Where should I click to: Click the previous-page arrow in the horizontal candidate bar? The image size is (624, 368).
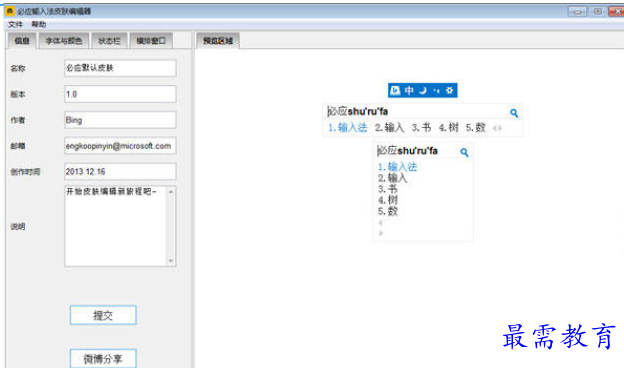[x=495, y=128]
